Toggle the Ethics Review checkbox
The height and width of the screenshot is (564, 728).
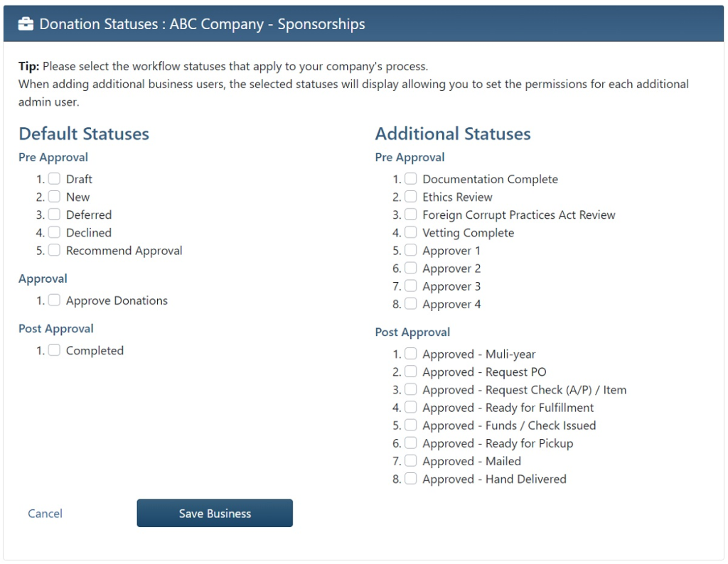(411, 197)
